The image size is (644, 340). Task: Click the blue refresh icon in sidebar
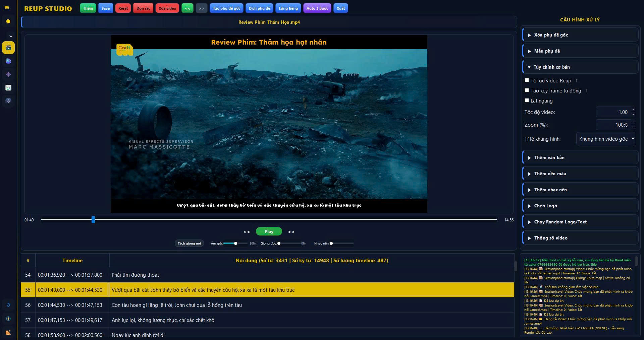[x=8, y=305]
